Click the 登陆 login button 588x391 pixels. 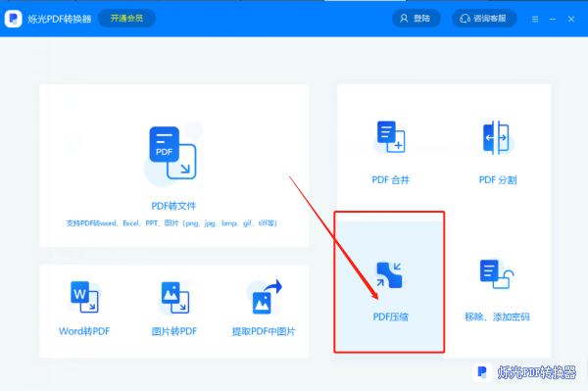pos(416,19)
